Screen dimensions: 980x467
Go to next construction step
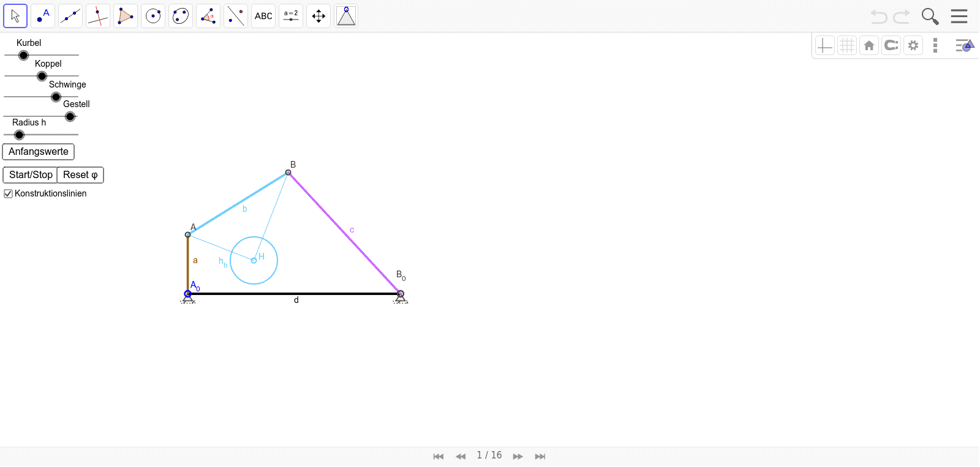pos(518,457)
